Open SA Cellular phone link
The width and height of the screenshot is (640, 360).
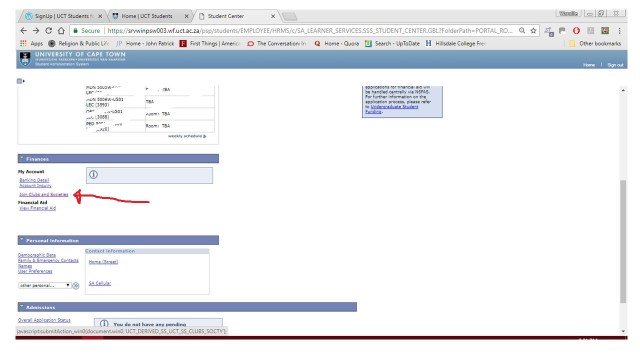[100, 283]
